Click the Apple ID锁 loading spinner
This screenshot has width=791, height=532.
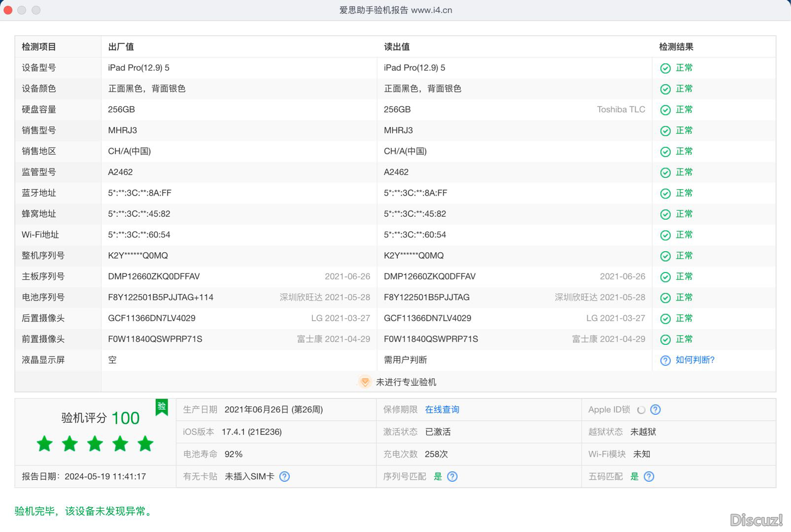pos(641,410)
